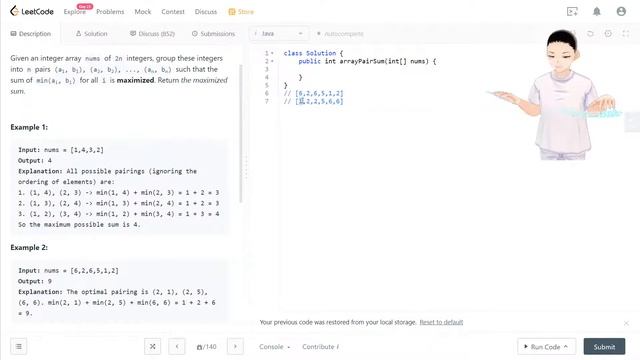Click 'So the maximum possible sum is 4.'
Image resolution: width=640 pixels, height=360 pixels.
pyautogui.click(x=79, y=224)
